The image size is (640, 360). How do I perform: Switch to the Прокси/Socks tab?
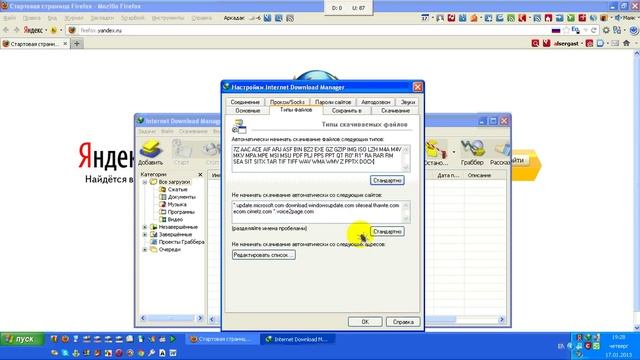(x=287, y=102)
